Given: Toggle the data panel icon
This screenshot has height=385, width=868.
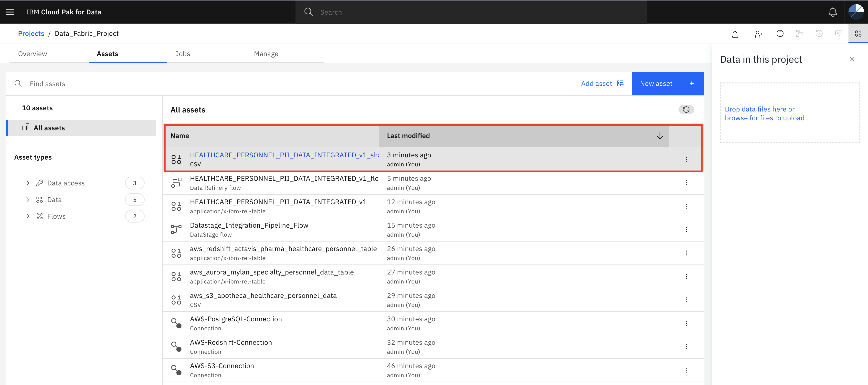Looking at the screenshot, I should (858, 33).
